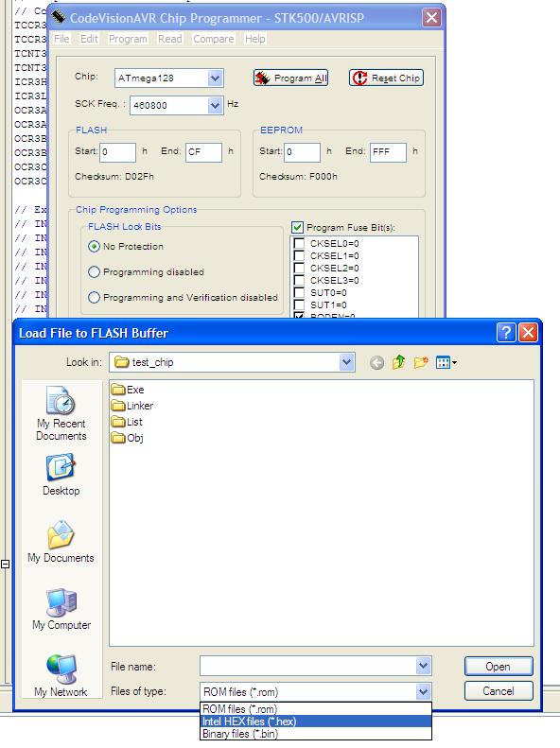Open My Computer in places bar
Viewport: 560px width, 748px height.
click(x=61, y=609)
